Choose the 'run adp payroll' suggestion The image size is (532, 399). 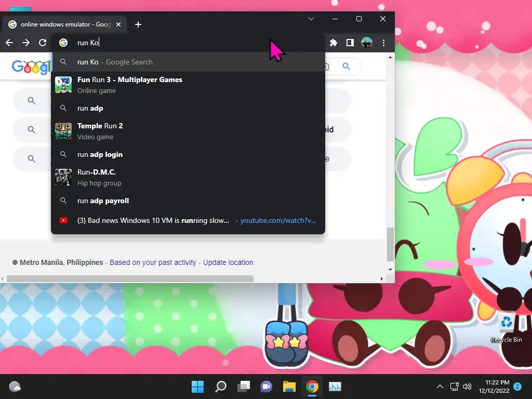click(188, 201)
